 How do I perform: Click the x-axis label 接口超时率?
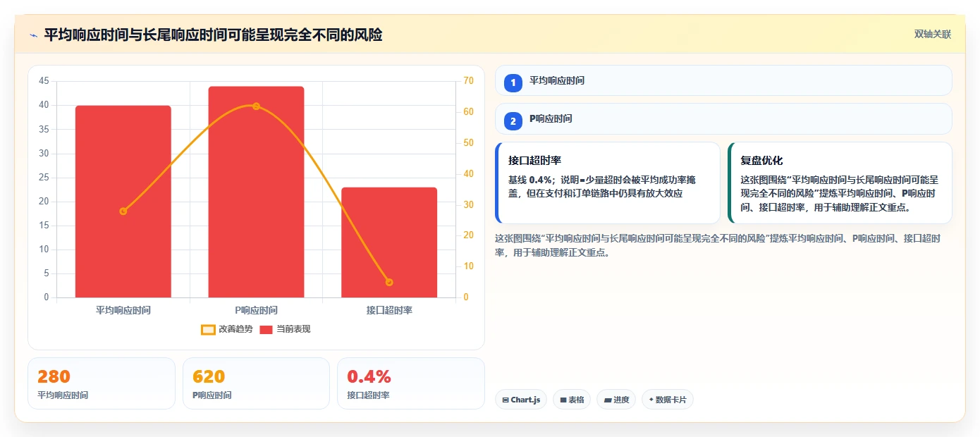(x=389, y=310)
